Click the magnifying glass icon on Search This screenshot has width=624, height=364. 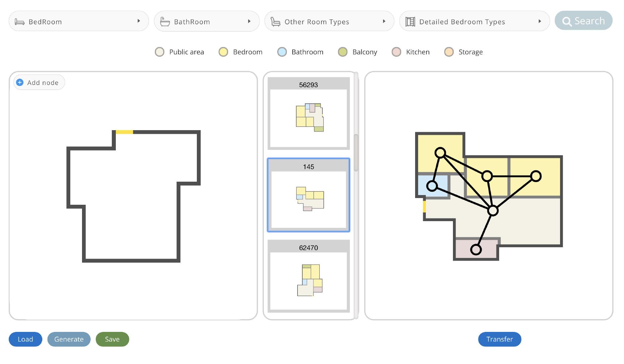(x=567, y=21)
